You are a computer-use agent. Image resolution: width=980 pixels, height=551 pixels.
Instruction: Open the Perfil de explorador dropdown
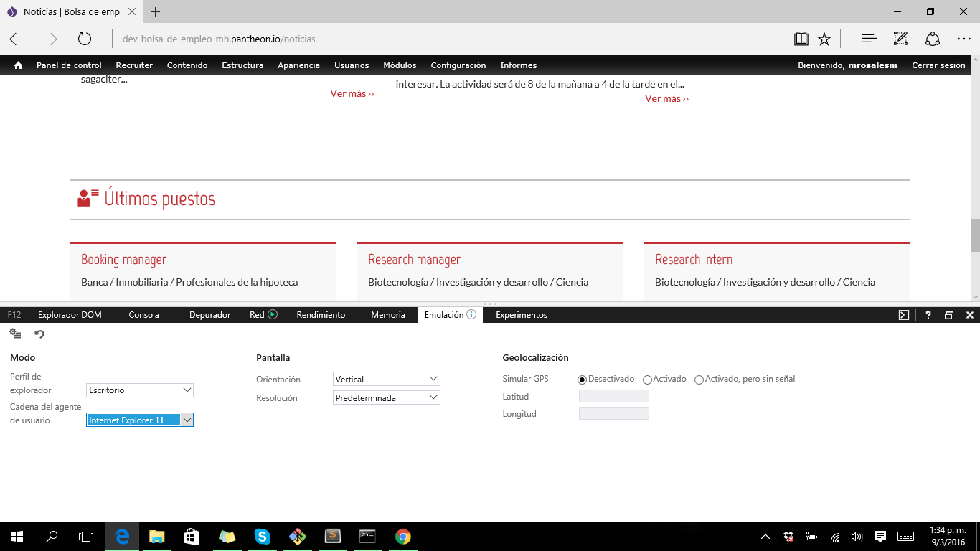(140, 390)
